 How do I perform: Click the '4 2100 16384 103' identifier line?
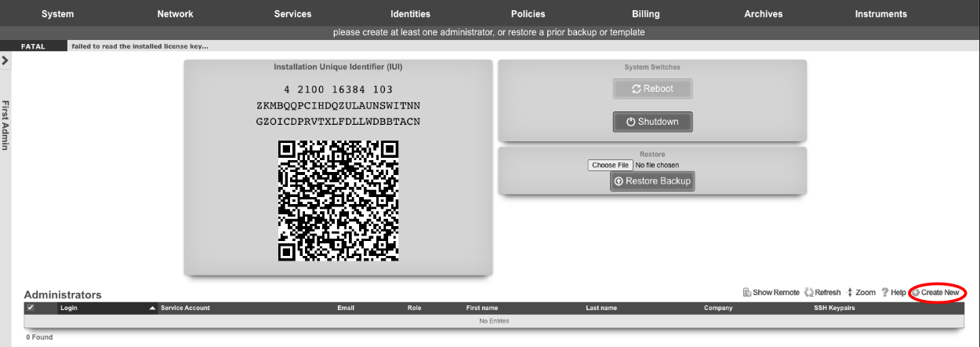point(339,89)
